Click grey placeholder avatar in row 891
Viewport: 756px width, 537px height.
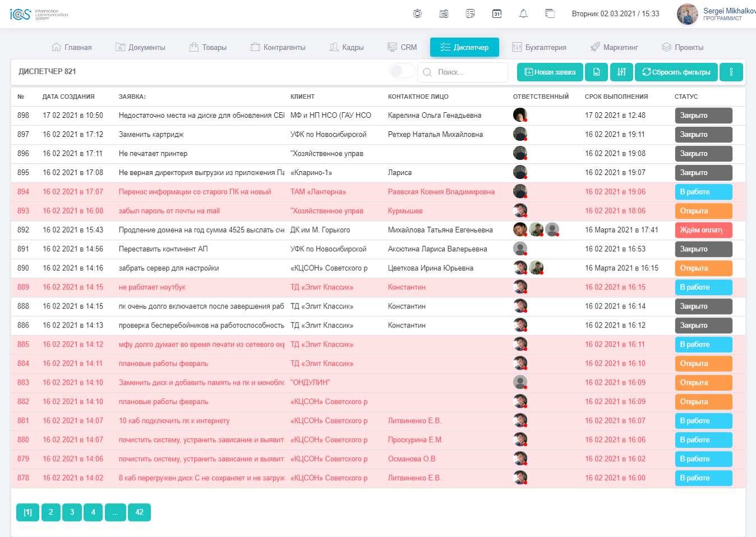[x=520, y=249]
